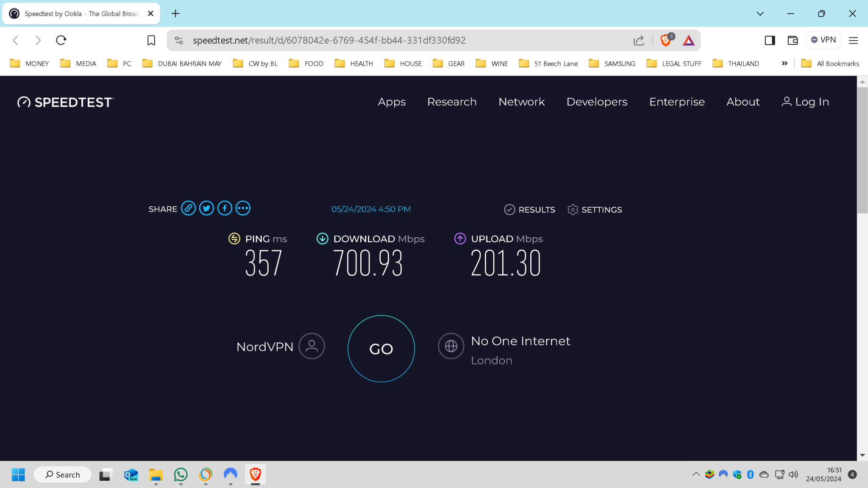The height and width of the screenshot is (488, 868).
Task: Open the WINE bookmarks folder
Action: point(492,64)
